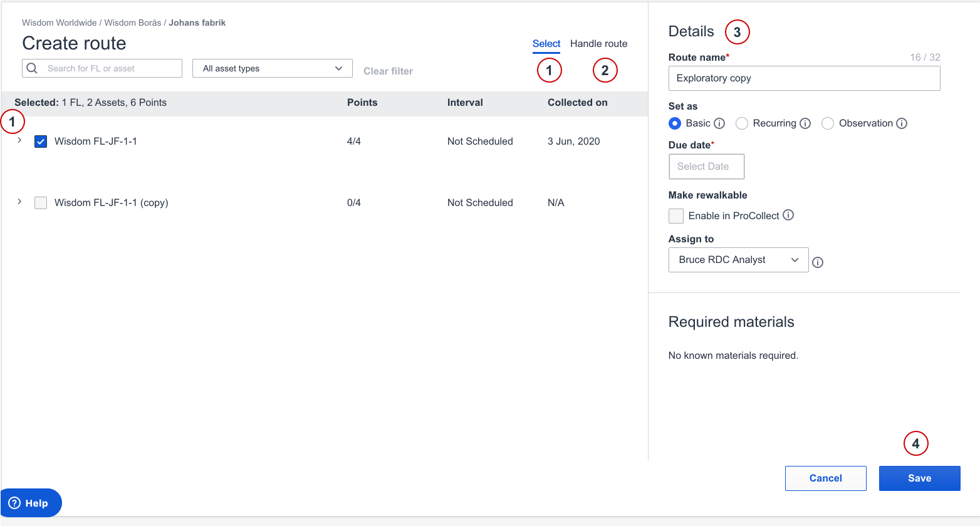
Task: Tick Enable in ProCollect checkbox
Action: (x=676, y=216)
